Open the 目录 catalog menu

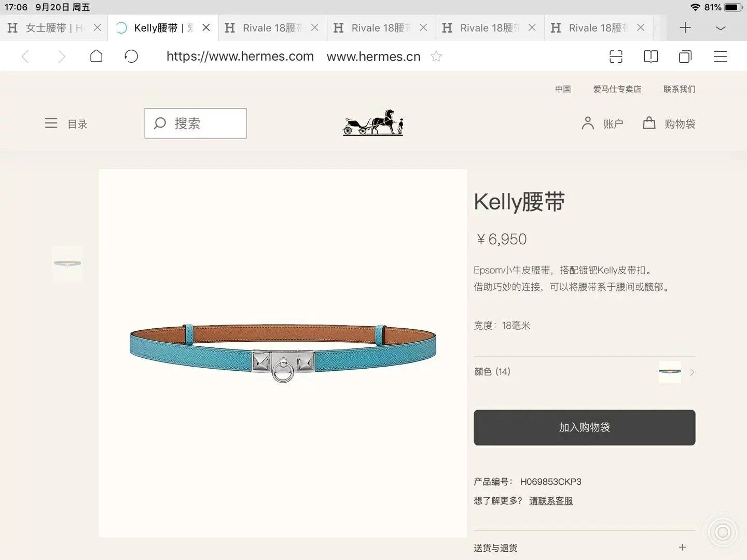point(66,123)
